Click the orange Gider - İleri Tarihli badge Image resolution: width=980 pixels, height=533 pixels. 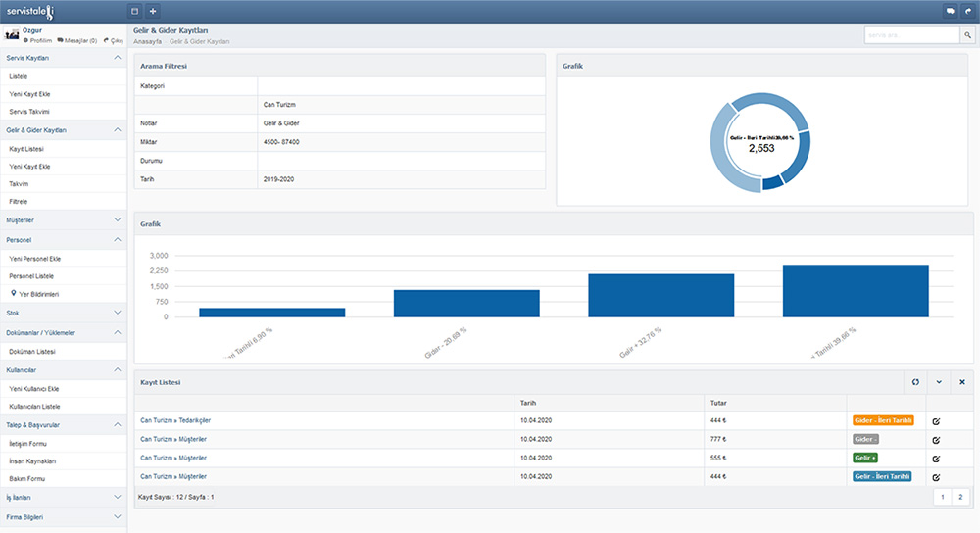(x=883, y=420)
